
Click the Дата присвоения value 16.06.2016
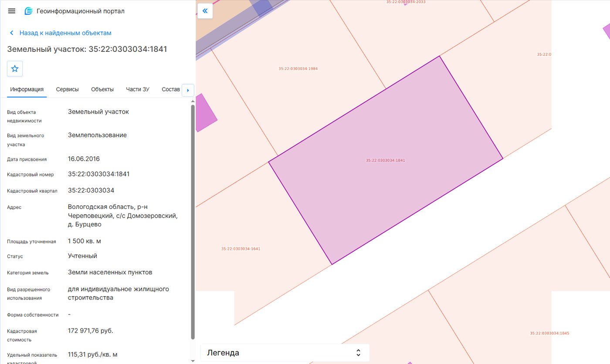84,159
